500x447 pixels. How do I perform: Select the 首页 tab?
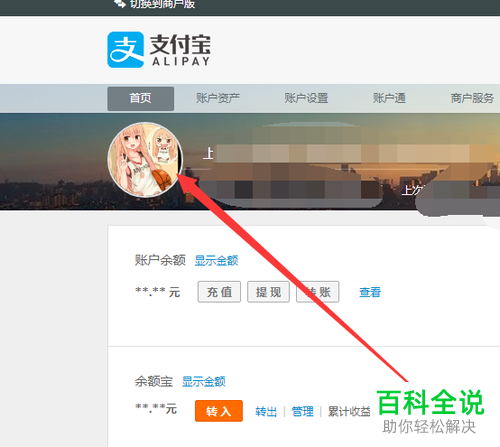pos(141,99)
